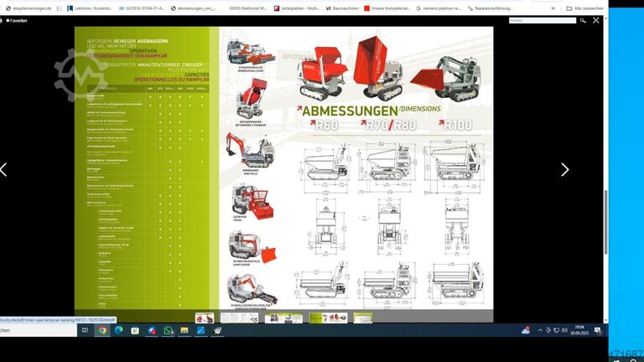644x362 pixels.
Task: Open the ebaykleinanzeigen.de bookmark
Action: pos(29,8)
